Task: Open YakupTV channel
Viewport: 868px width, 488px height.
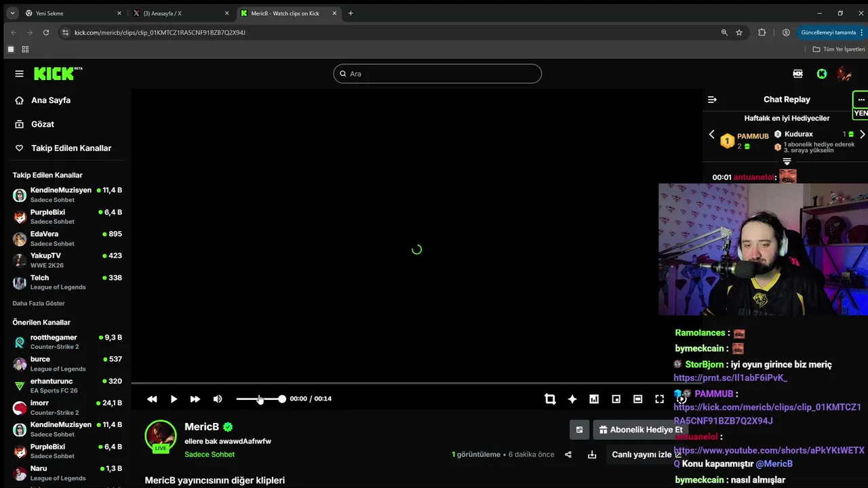Action: click(67, 260)
